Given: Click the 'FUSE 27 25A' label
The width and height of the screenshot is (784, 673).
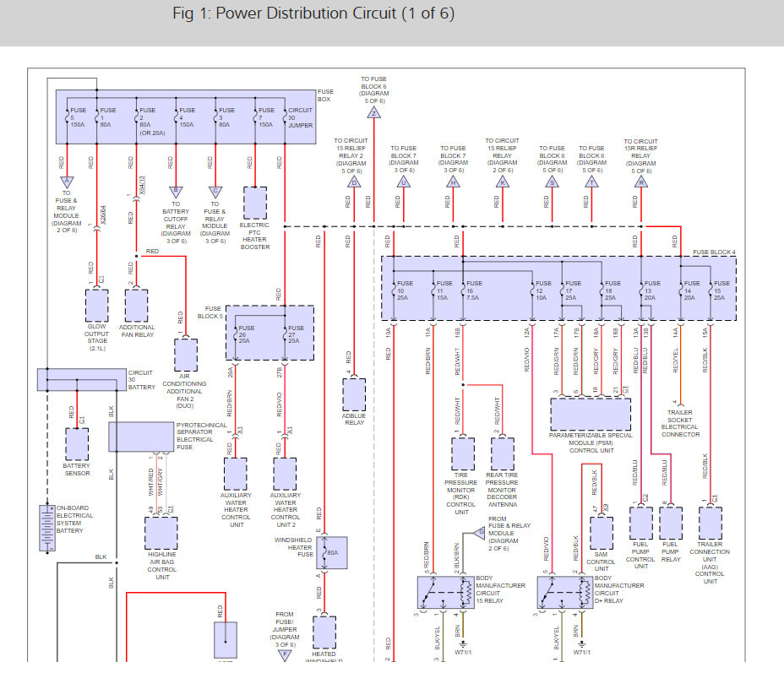Looking at the screenshot, I should coord(296,334).
